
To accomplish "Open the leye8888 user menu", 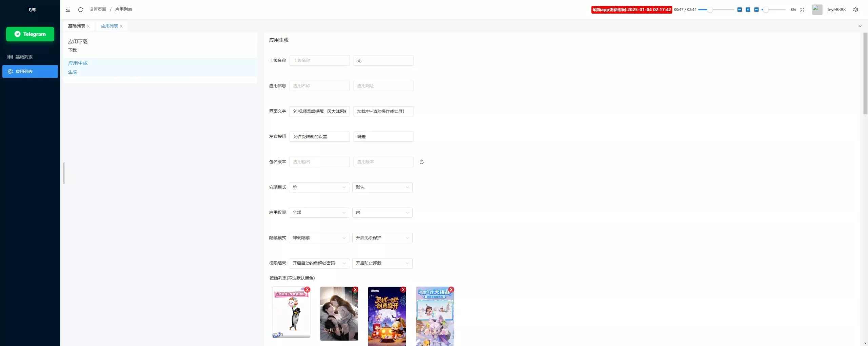I will pyautogui.click(x=836, y=10).
